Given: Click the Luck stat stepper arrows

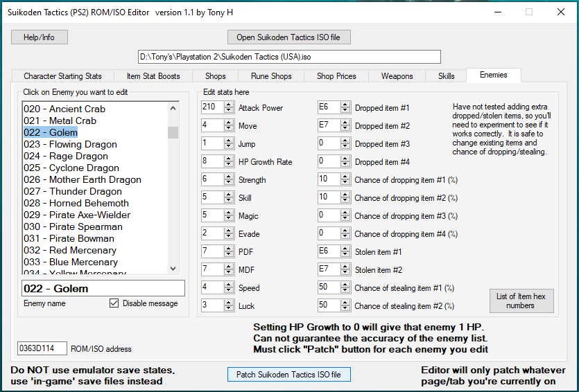Looking at the screenshot, I should [229, 305].
